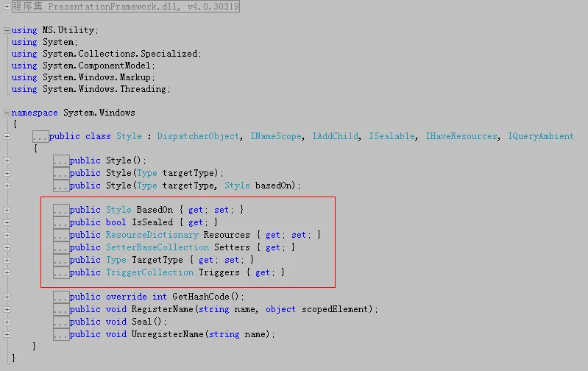588x371 pixels.
Task: Click the 'TargetType' property name
Action: tap(157, 260)
